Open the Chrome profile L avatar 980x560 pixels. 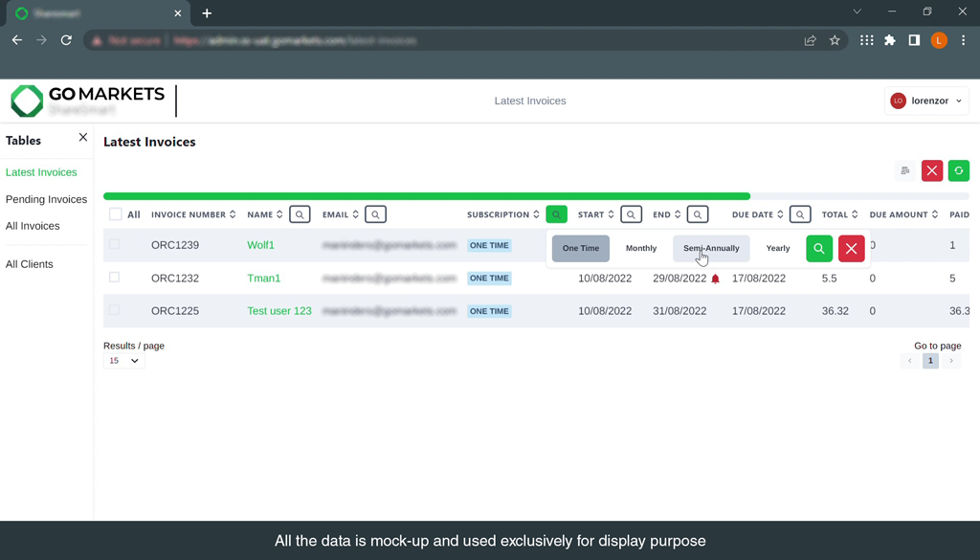939,40
